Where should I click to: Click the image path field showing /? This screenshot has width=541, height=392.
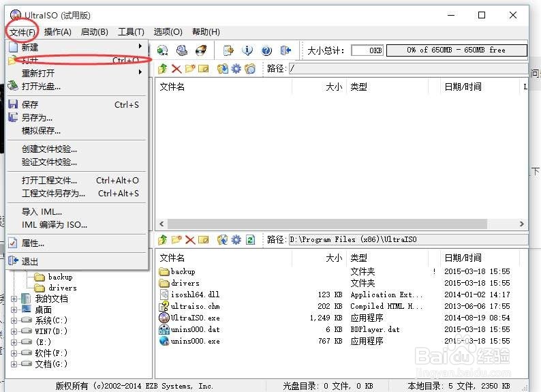408,68
